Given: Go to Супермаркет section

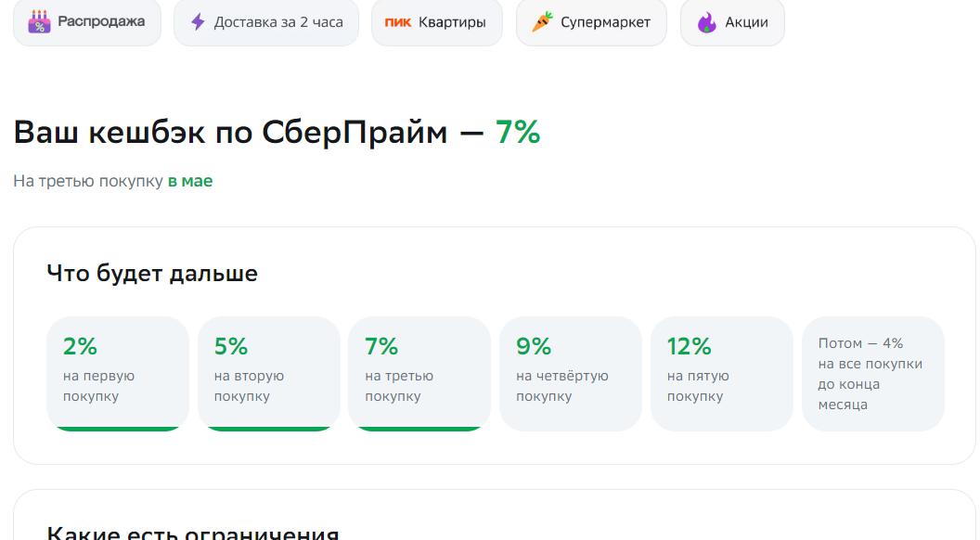Looking at the screenshot, I should (x=591, y=22).
